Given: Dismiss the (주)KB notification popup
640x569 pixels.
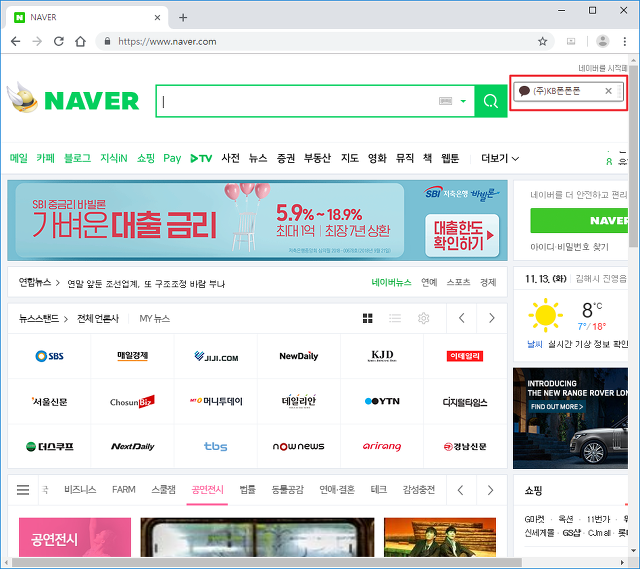Looking at the screenshot, I should pyautogui.click(x=608, y=91).
